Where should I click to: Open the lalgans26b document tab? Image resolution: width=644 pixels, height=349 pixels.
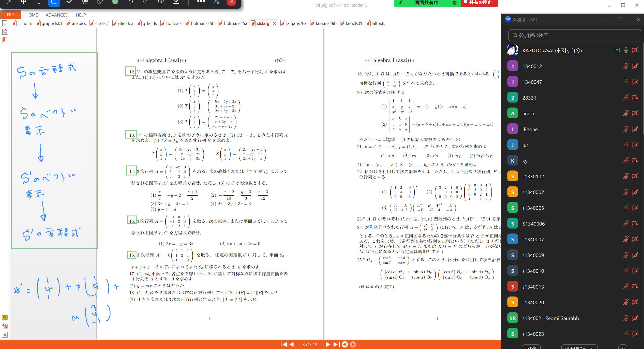click(323, 23)
